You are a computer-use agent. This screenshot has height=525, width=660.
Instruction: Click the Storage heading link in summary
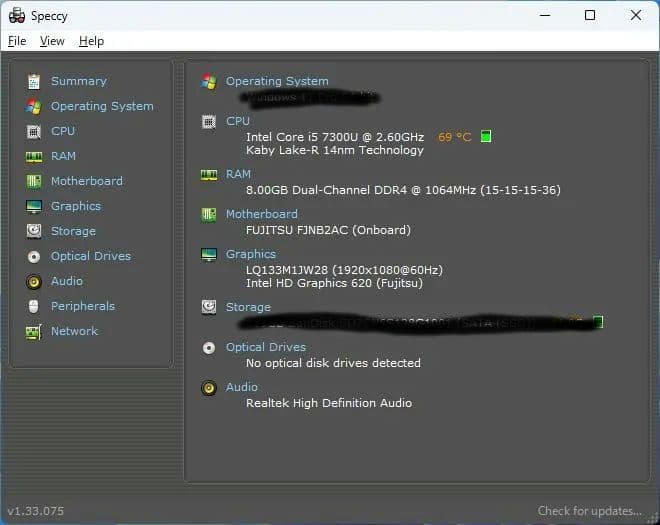coord(248,307)
